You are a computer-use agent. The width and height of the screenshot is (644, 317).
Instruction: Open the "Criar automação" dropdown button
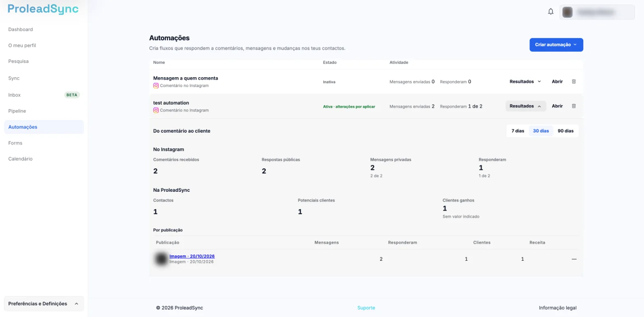[556, 45]
